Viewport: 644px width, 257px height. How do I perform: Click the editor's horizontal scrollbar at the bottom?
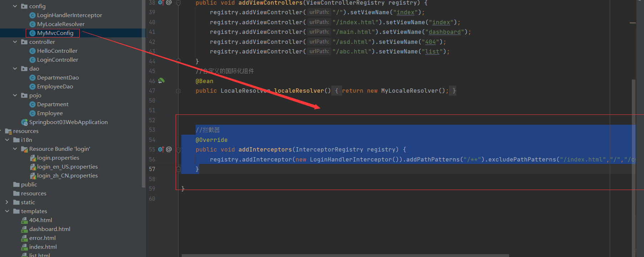click(x=345, y=255)
